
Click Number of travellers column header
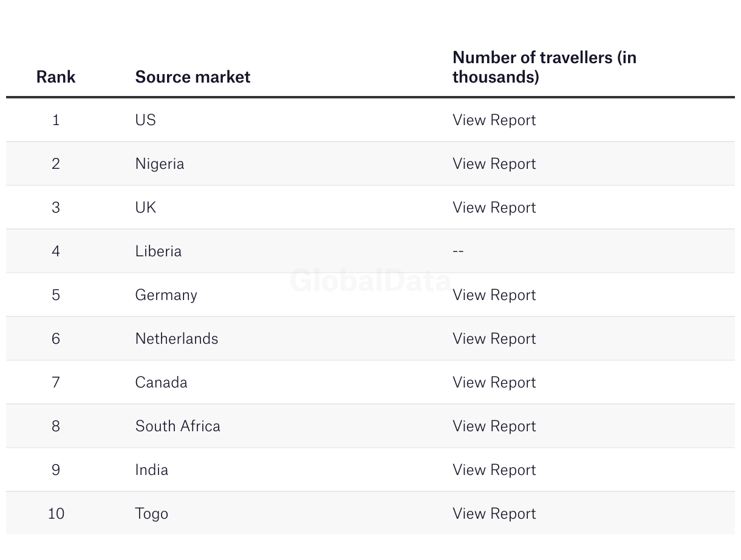tap(544, 67)
